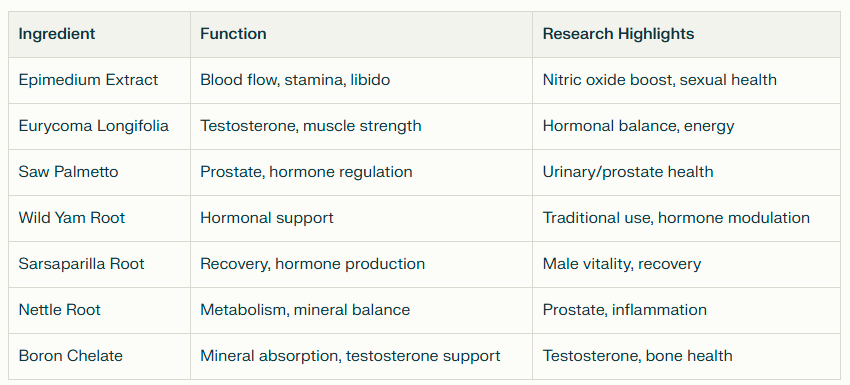Click the Urinary/prostate health cell
The width and height of the screenshot is (850, 385).
686,172
